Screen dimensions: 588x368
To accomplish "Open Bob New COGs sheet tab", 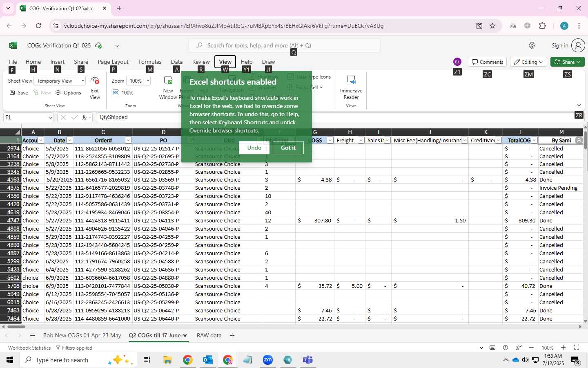I will point(82,335).
